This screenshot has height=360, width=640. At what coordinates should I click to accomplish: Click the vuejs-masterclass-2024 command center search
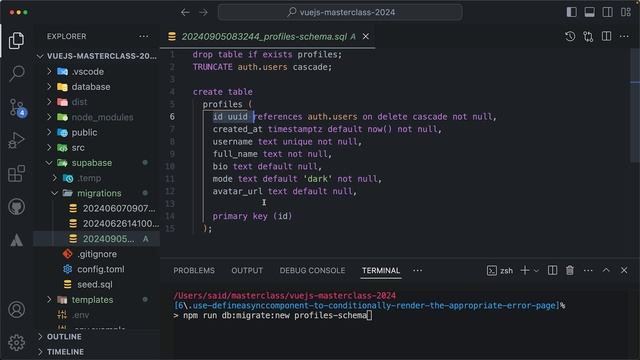point(340,12)
